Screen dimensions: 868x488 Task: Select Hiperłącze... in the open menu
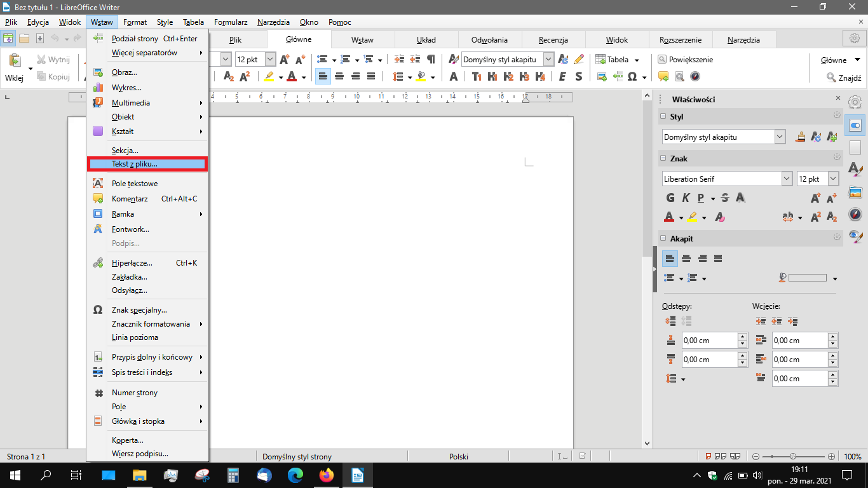(147, 262)
